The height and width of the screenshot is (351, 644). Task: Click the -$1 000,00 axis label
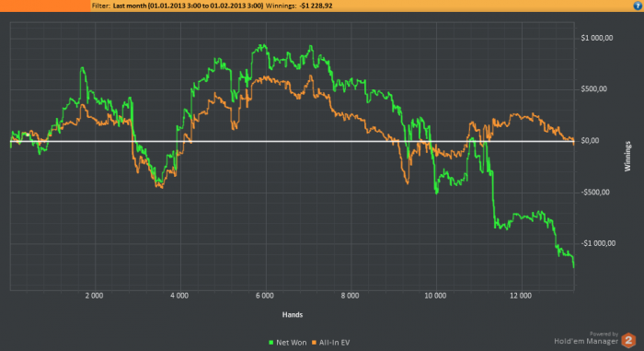click(x=598, y=243)
